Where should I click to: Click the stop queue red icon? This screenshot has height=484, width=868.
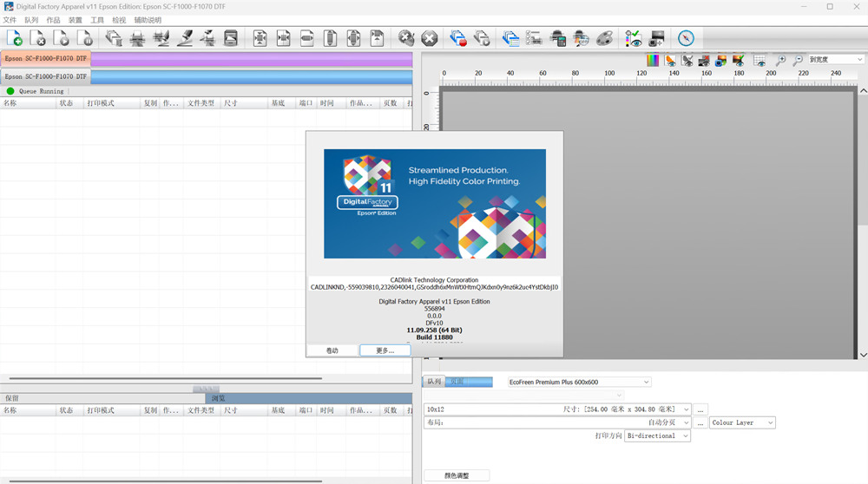(457, 38)
